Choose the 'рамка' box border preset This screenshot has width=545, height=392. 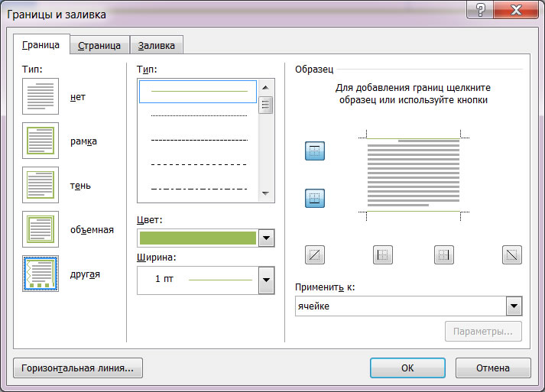(x=41, y=141)
